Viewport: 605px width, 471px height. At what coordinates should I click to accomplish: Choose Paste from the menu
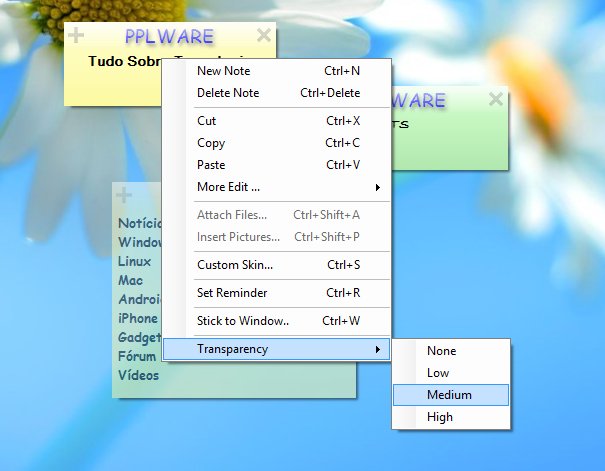pyautogui.click(x=211, y=165)
